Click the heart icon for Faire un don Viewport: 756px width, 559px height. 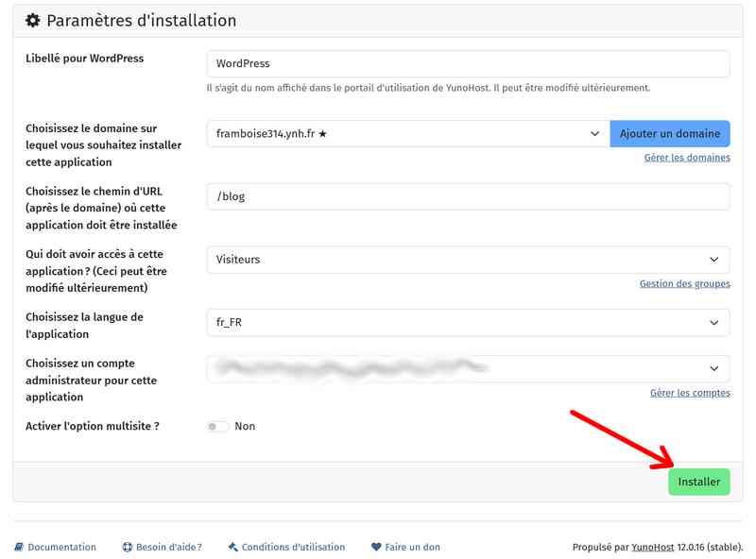[x=376, y=547]
